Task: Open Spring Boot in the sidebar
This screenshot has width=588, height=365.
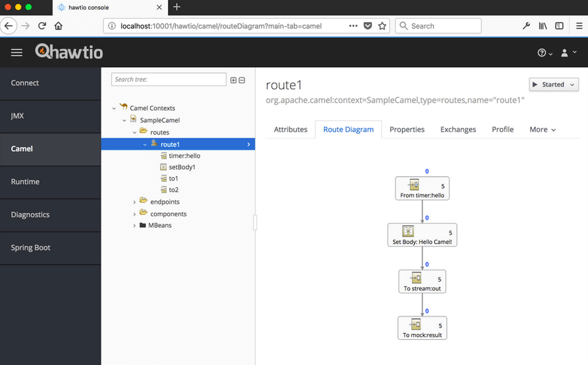Action: pyautogui.click(x=50, y=248)
